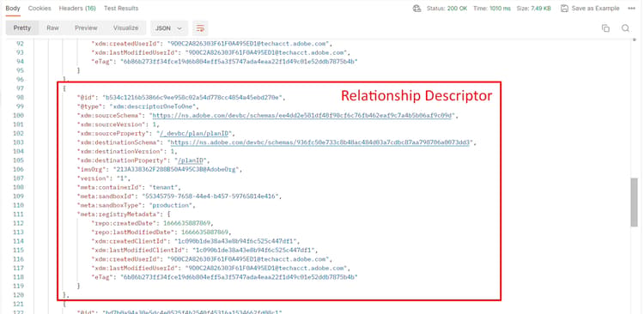The height and width of the screenshot is (314, 644).
Task: Open the Headers (16) tab
Action: pyautogui.click(x=77, y=9)
